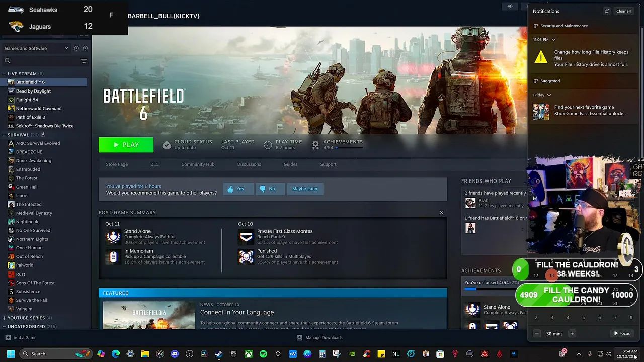Click the play time clock icon
Viewport: 644px width, 362px height.
point(268,145)
